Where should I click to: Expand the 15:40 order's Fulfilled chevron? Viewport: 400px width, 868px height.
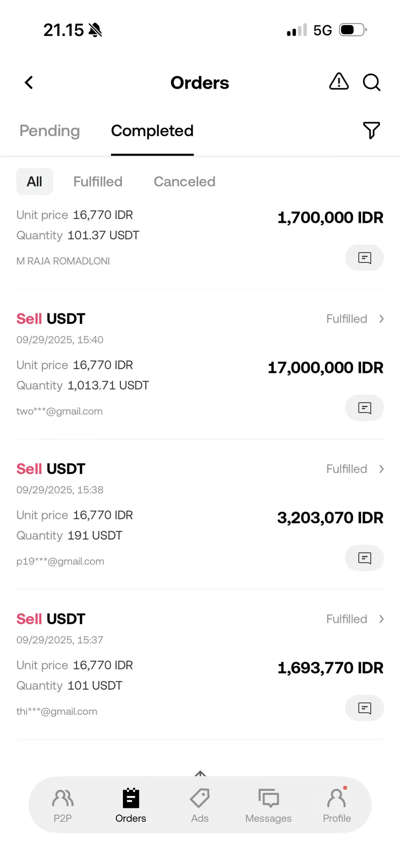pyautogui.click(x=381, y=319)
